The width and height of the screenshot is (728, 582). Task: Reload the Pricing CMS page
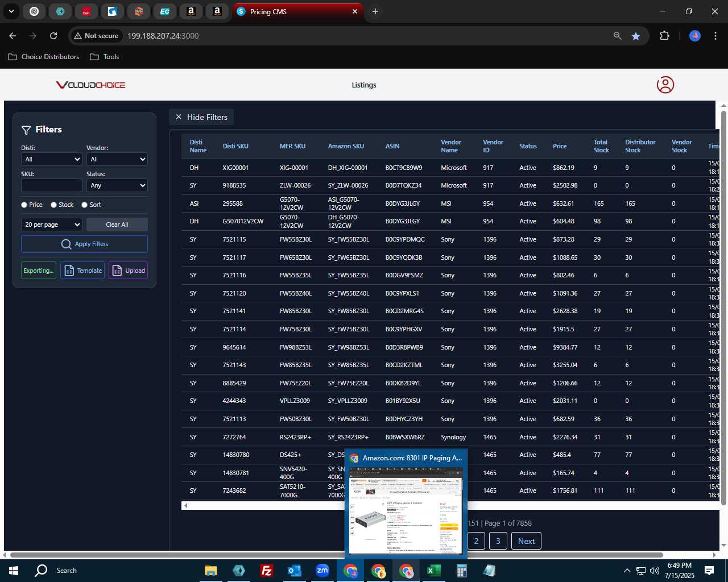pos(53,36)
